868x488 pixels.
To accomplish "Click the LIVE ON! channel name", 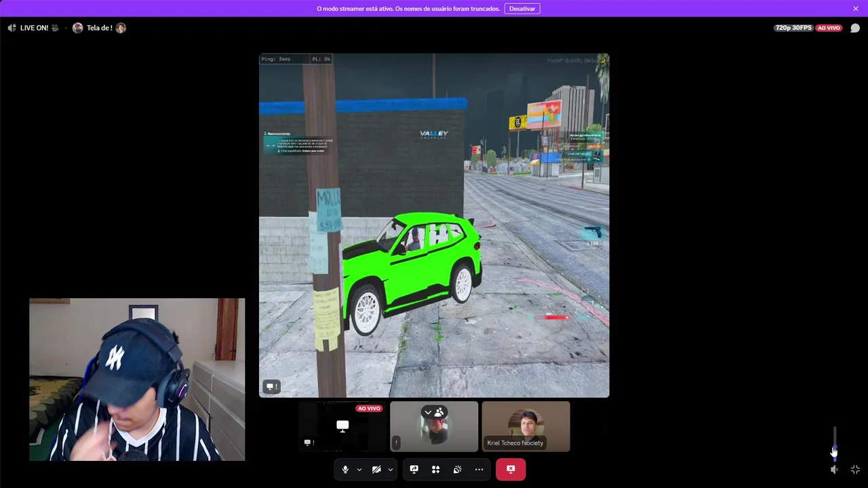I will 34,28.
